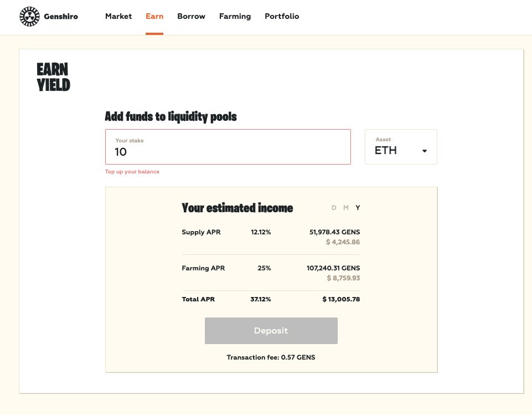This screenshot has width=532, height=415.
Task: Click the Farming APR 25% value
Action: point(264,268)
